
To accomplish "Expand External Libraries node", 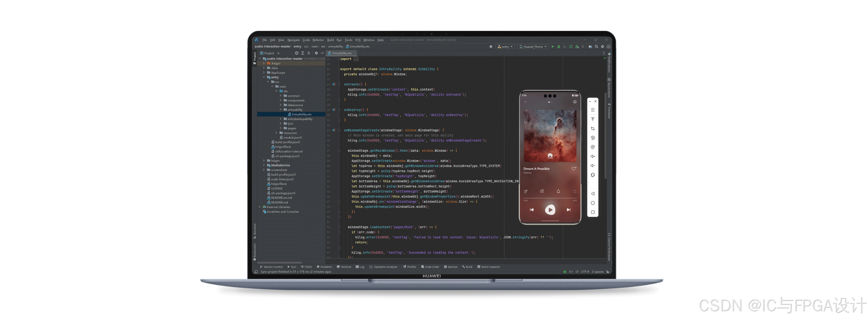I will pyautogui.click(x=260, y=207).
